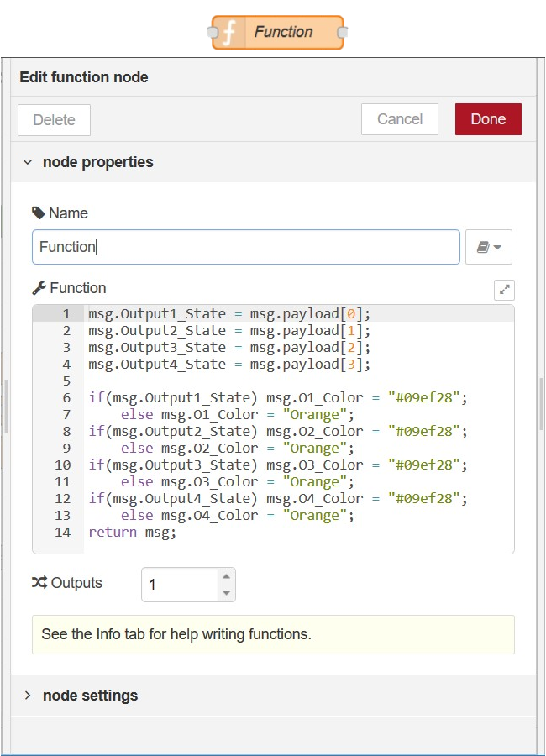This screenshot has width=546, height=756.
Task: Click the else msg.O1_Color line
Action: (238, 415)
